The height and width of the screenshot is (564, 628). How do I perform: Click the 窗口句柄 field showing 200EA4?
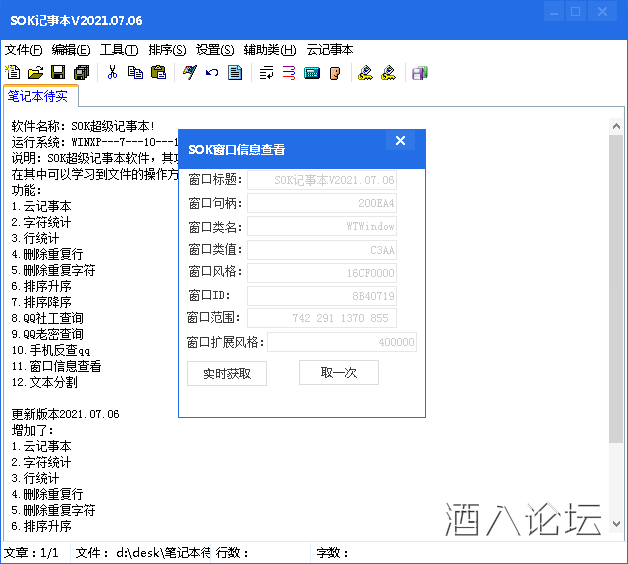coord(322,203)
